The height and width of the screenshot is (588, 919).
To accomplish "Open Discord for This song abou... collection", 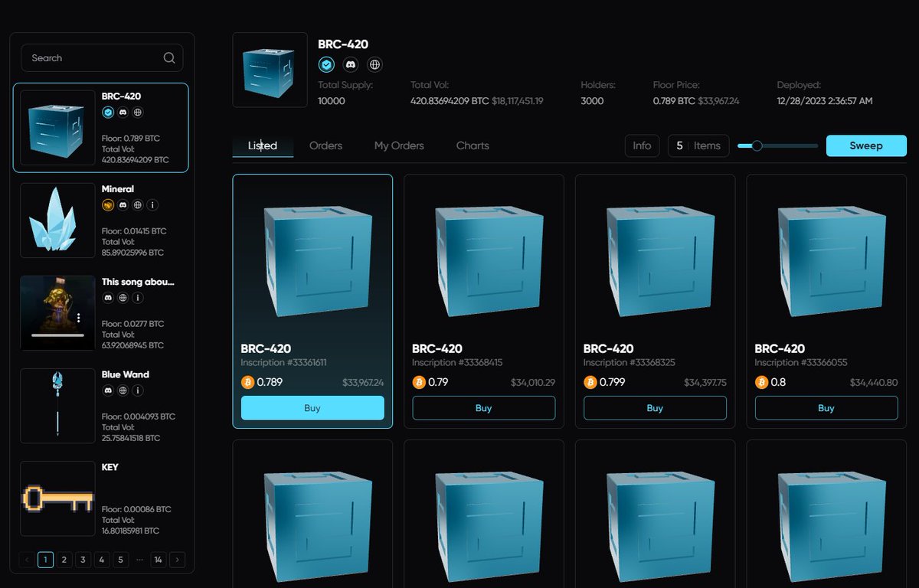I will [x=108, y=297].
